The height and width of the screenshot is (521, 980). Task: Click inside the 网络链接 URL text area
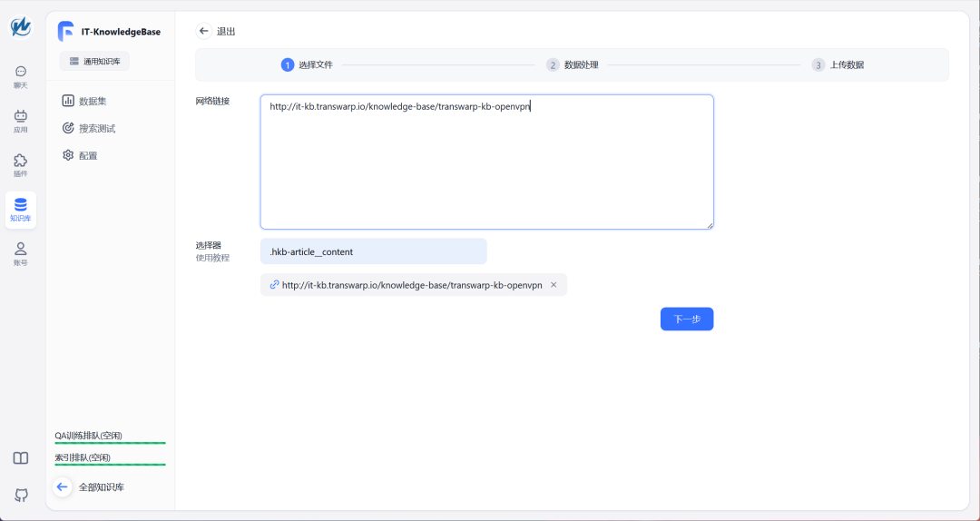tap(486, 163)
